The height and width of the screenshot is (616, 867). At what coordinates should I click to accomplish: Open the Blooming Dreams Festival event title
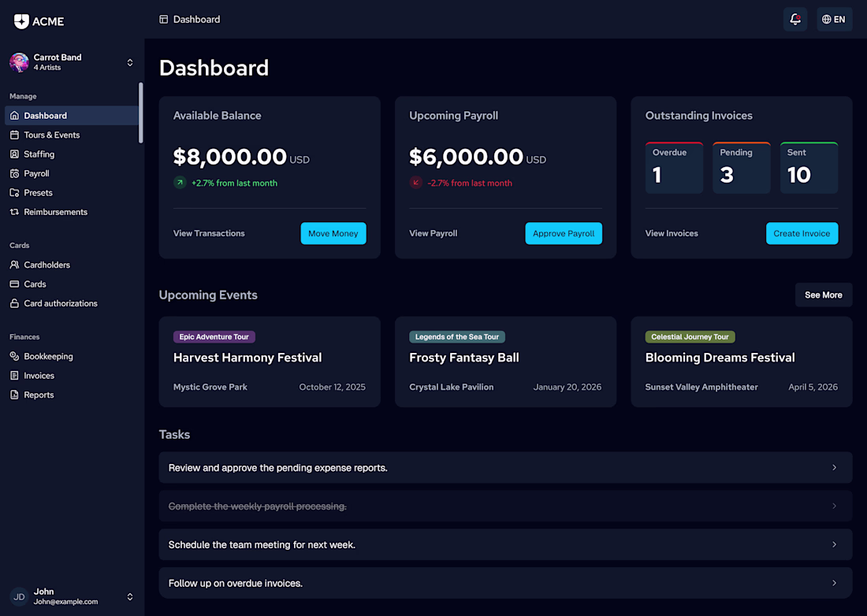click(720, 358)
